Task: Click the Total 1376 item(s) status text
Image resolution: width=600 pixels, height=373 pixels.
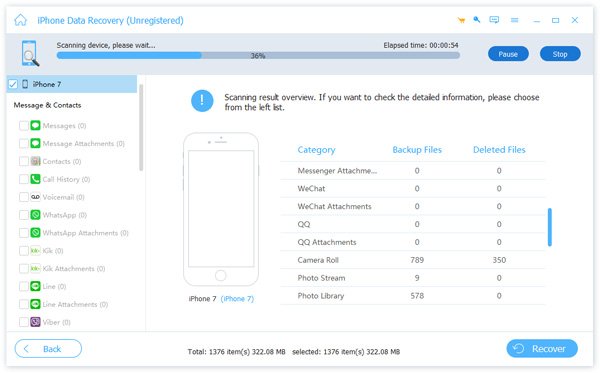Action: click(x=236, y=352)
